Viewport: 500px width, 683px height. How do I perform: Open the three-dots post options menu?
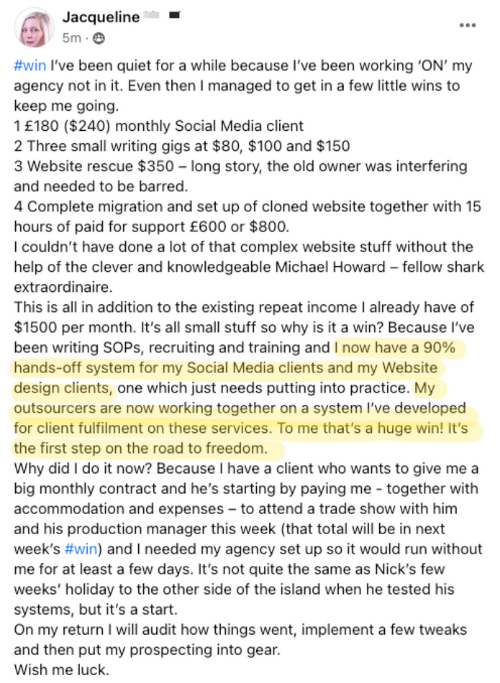click(467, 25)
